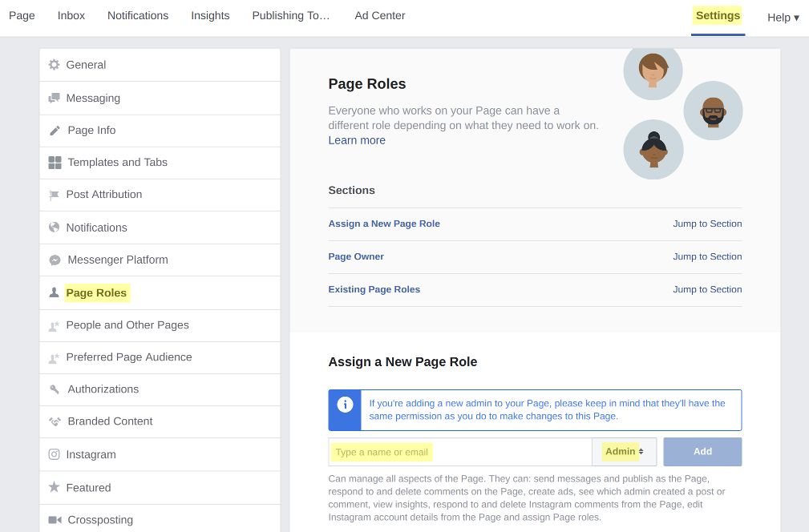The width and height of the screenshot is (809, 532).
Task: Open the Admin role dropdown
Action: tap(624, 452)
